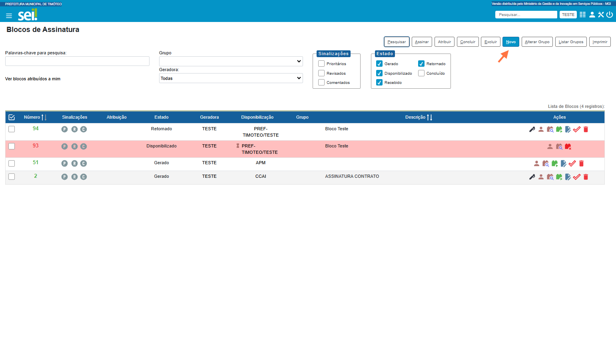Click the Novo button
The width and height of the screenshot is (616, 364).
pyautogui.click(x=511, y=42)
